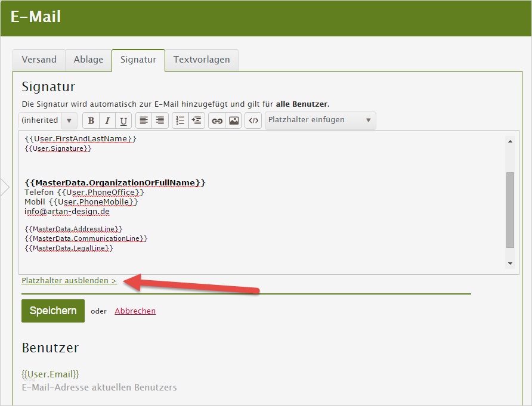Screen dimensions: 532x406
Task: Increase the text indentation
Action: coord(196,120)
